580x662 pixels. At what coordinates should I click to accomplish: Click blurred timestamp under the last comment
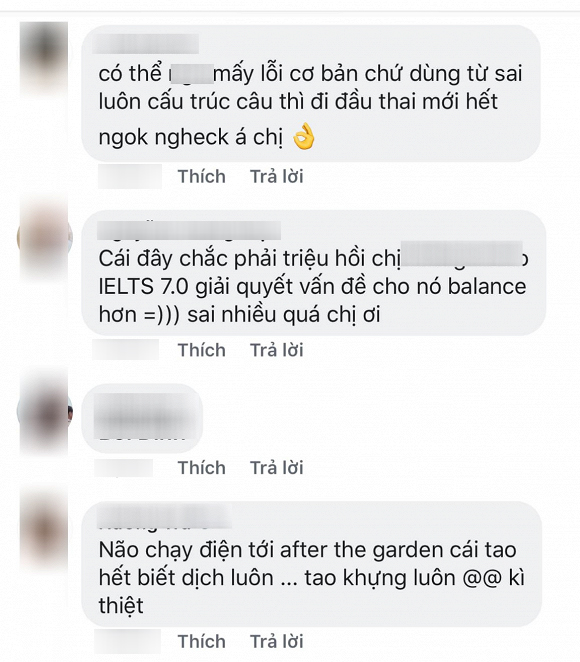[x=127, y=641]
